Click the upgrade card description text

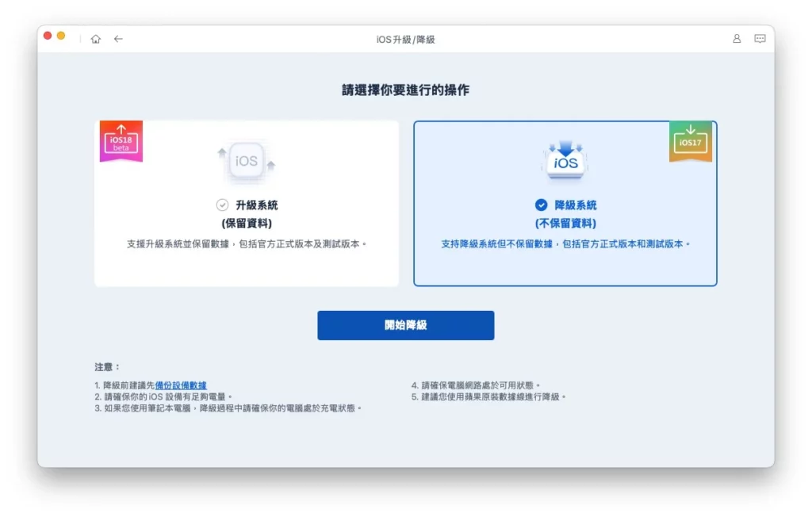pyautogui.click(x=247, y=244)
